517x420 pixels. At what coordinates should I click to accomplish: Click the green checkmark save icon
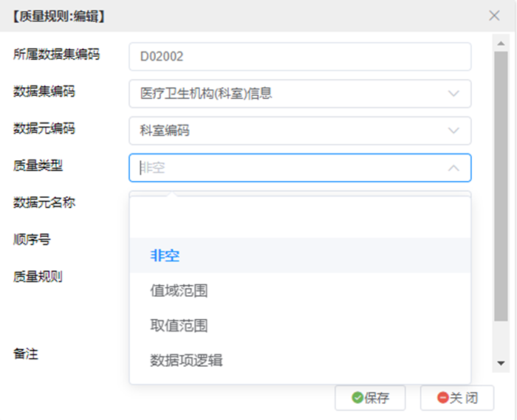coord(357,398)
